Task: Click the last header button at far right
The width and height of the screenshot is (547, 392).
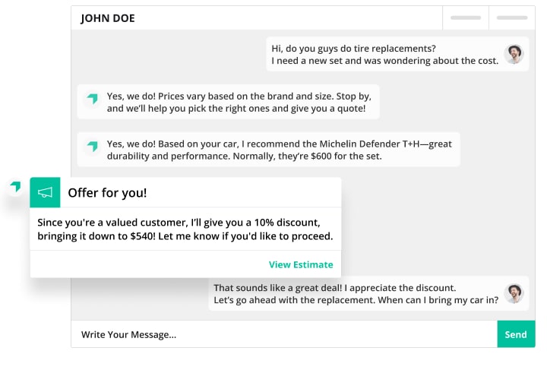Action: (511, 17)
